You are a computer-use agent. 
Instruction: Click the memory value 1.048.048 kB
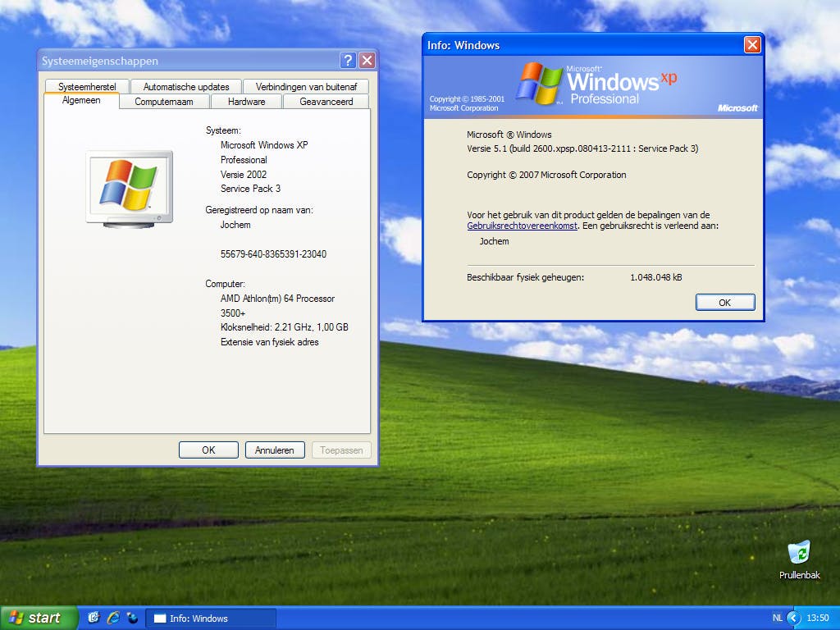(x=655, y=277)
